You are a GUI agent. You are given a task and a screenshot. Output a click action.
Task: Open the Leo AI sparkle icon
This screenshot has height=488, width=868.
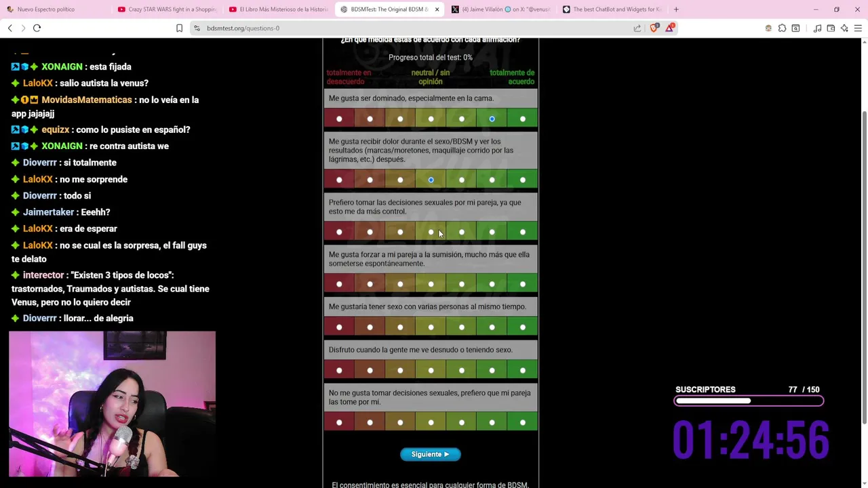(844, 28)
